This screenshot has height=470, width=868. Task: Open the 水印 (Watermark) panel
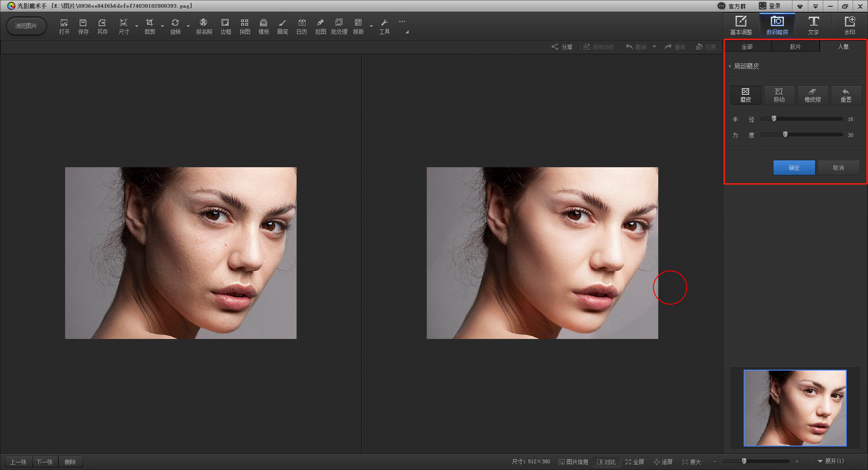(849, 26)
